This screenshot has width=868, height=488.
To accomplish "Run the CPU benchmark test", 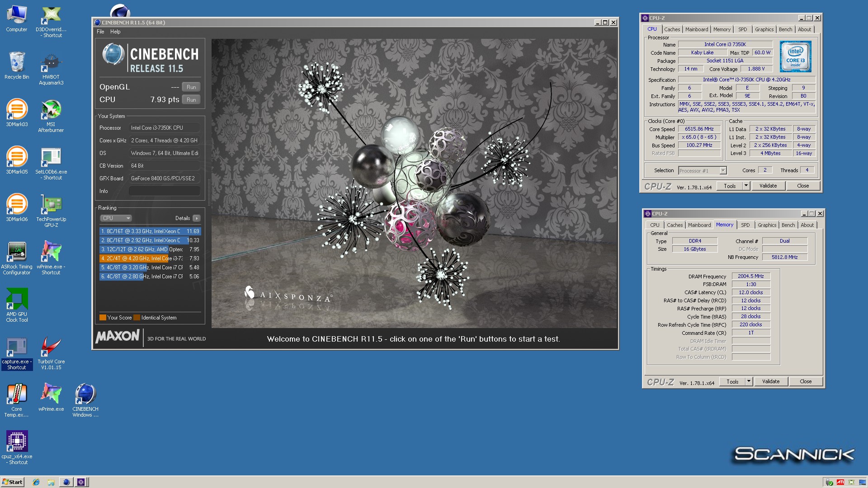I will coord(191,100).
